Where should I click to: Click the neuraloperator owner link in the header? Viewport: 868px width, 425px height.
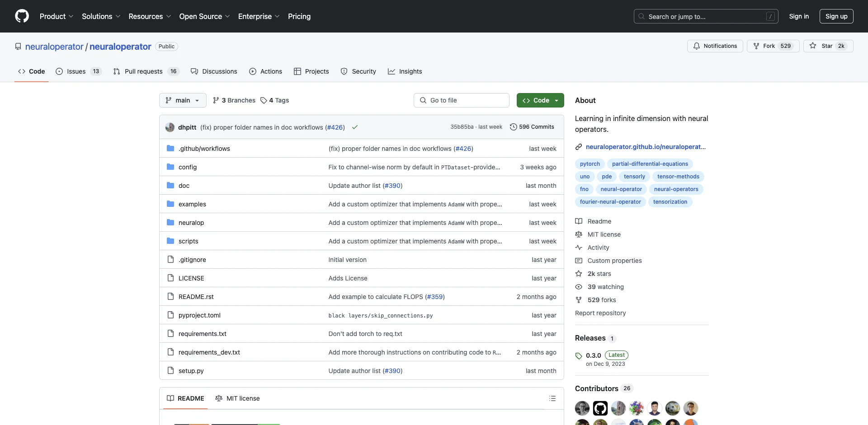click(54, 47)
